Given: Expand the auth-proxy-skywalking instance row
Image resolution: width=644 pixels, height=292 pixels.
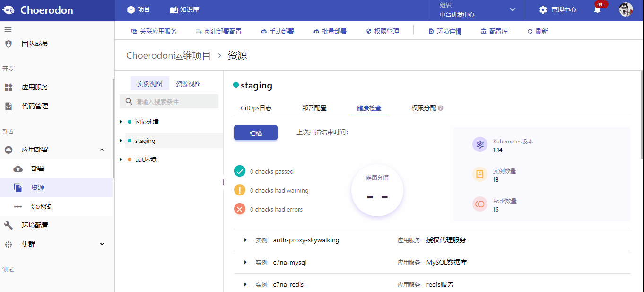Looking at the screenshot, I should 245,240.
